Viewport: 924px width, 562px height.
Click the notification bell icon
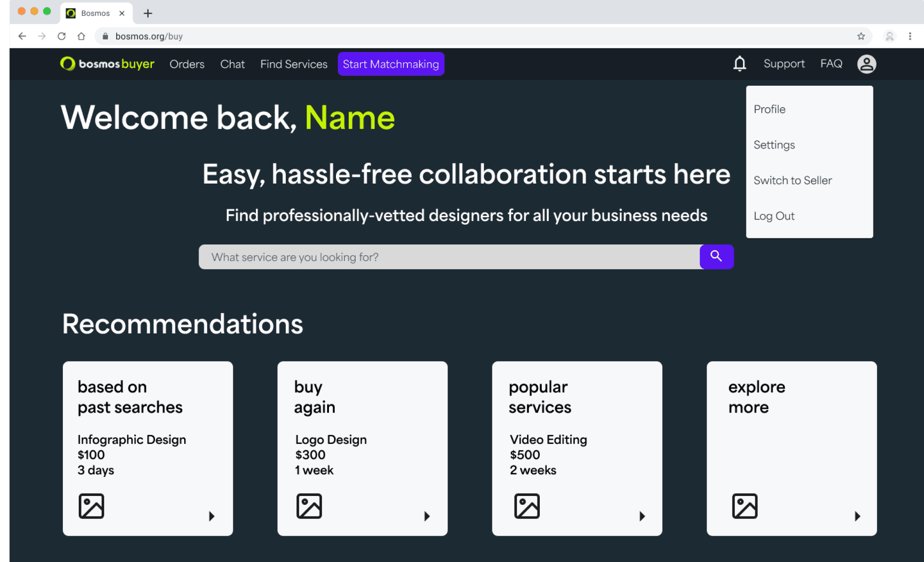[x=739, y=64]
